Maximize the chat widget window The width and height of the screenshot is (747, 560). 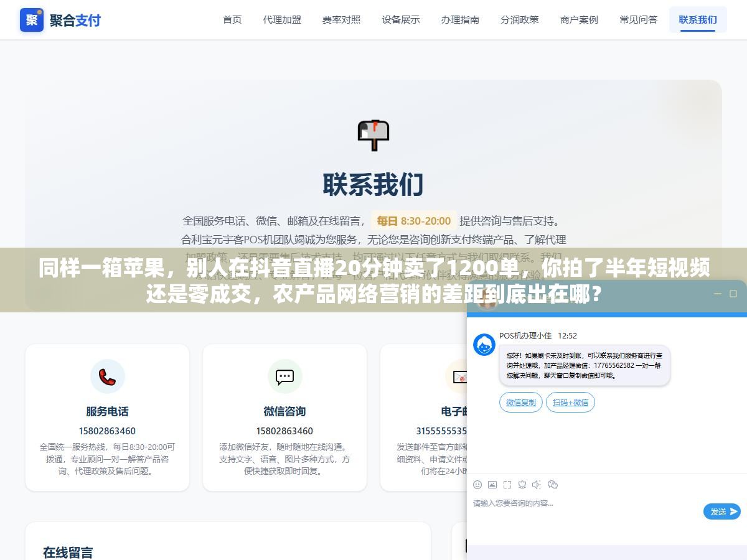[733, 294]
